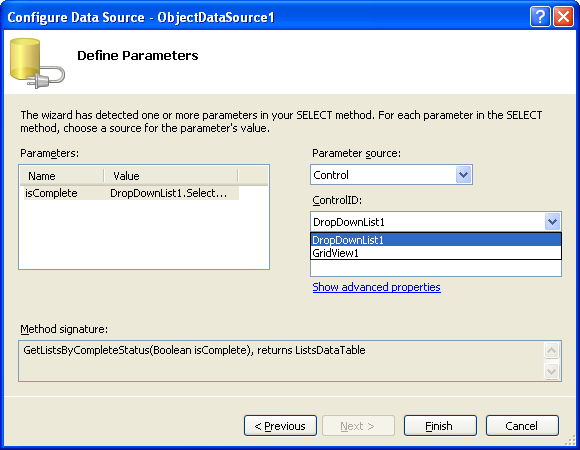Click the dialog resize grip corner
The image size is (580, 450).
click(571, 440)
